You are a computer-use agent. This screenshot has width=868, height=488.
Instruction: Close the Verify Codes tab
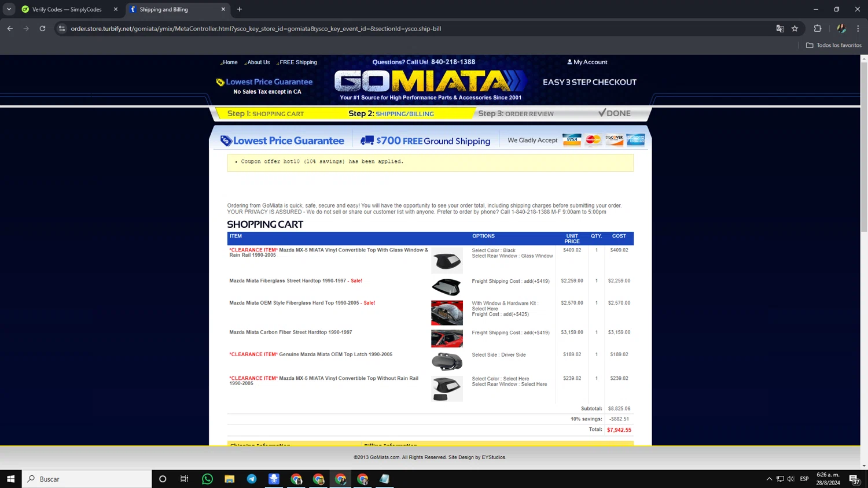(116, 9)
